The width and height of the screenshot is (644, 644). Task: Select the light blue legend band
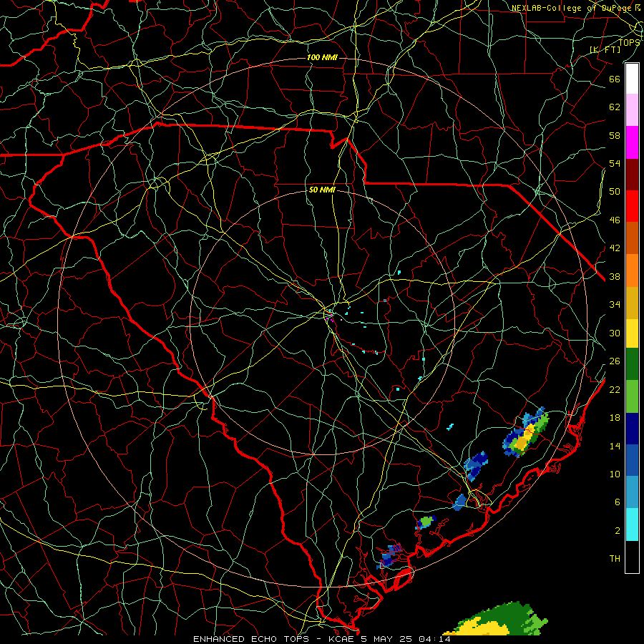[632, 492]
